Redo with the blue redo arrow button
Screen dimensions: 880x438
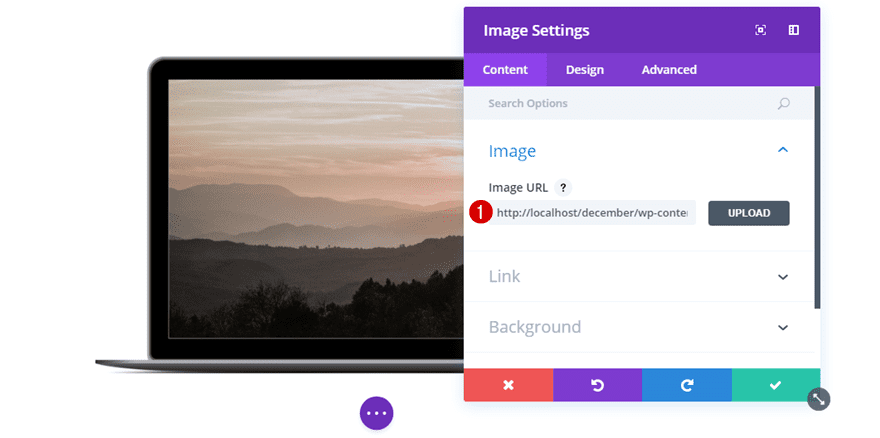tap(687, 385)
